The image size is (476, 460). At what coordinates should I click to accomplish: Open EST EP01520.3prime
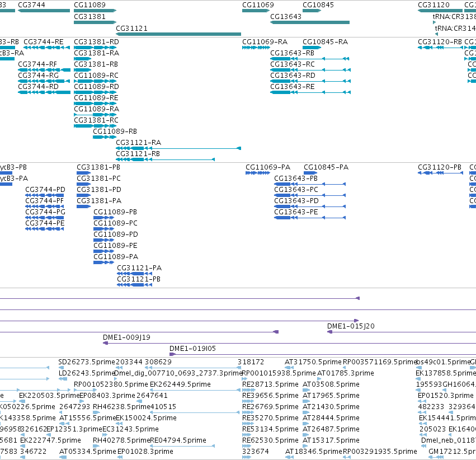pyautogui.click(x=446, y=396)
